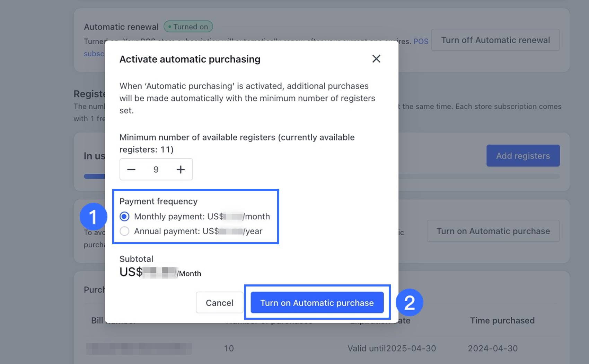
Task: Decrease minimum registers with minus button
Action: pos(131,170)
